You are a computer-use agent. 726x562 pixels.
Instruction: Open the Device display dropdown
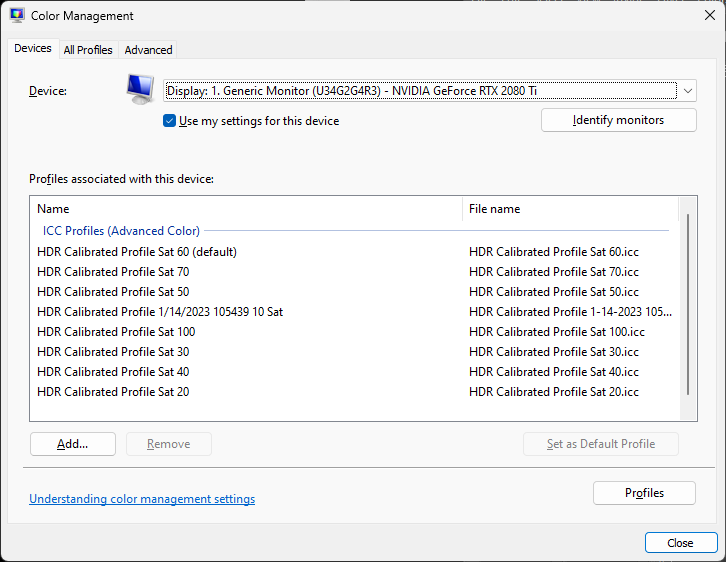pyautogui.click(x=430, y=91)
